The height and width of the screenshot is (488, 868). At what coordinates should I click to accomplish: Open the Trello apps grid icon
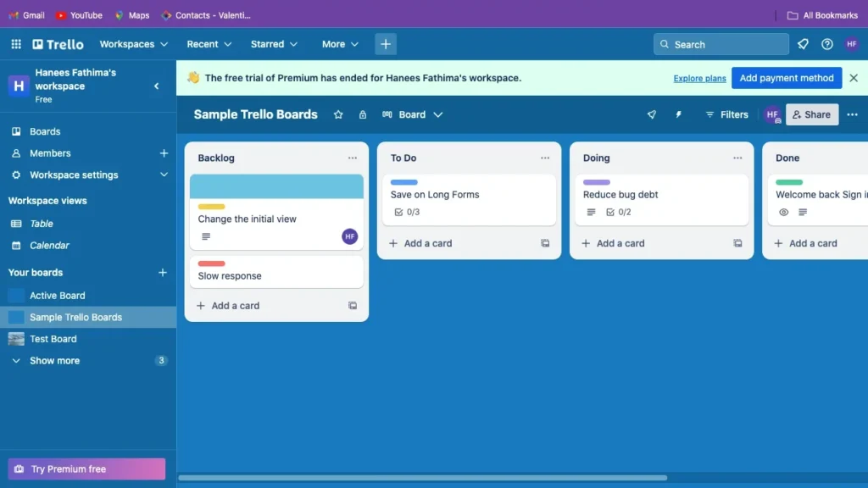point(15,44)
